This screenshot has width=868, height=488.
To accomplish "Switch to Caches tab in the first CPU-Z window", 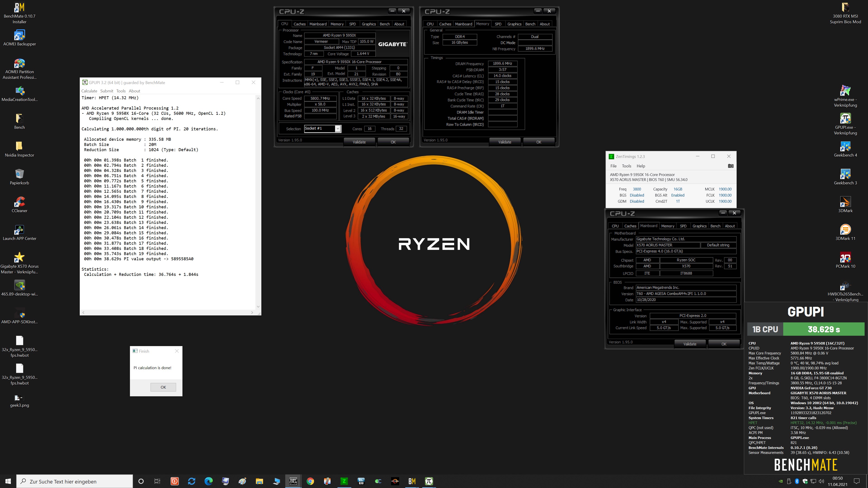I will point(299,24).
